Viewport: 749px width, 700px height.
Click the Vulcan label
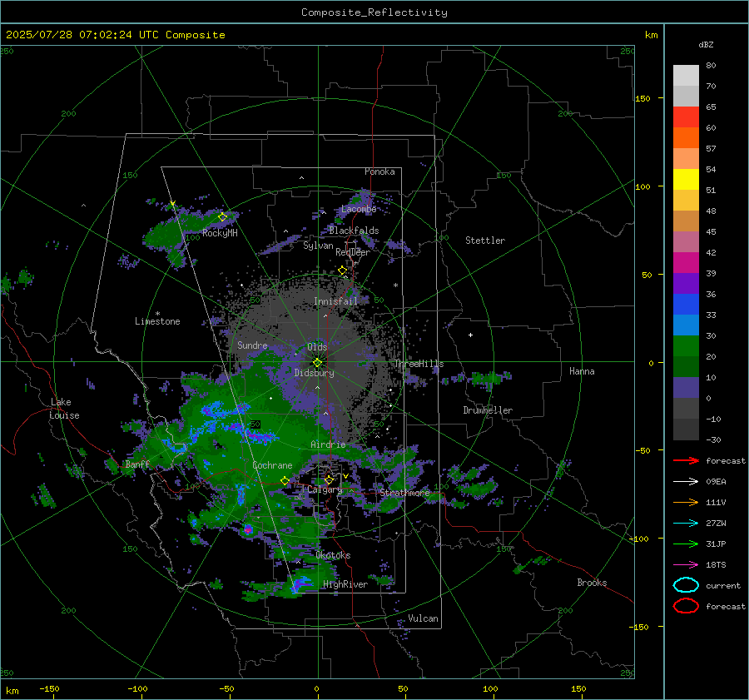[x=424, y=618]
